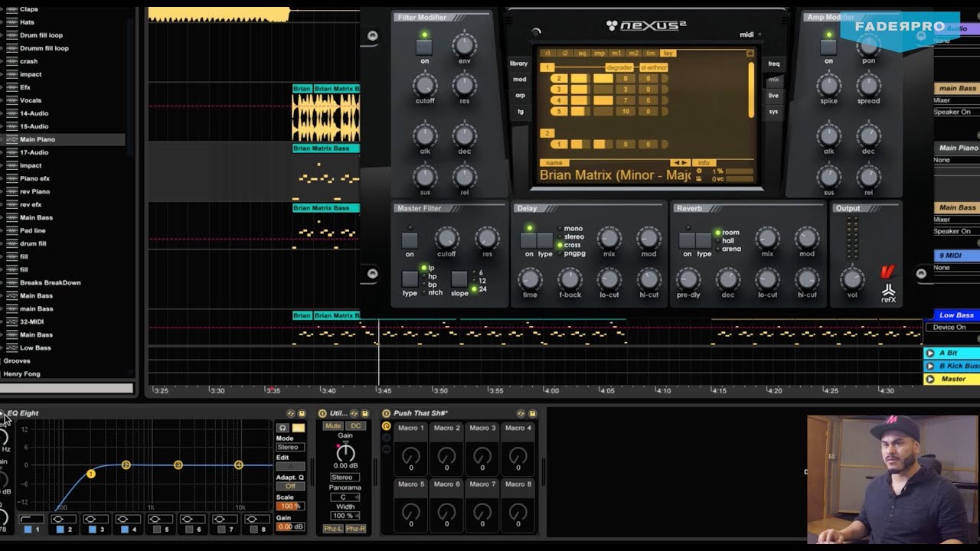
Task: Toggle Filter Modifier on button
Action: click(424, 47)
